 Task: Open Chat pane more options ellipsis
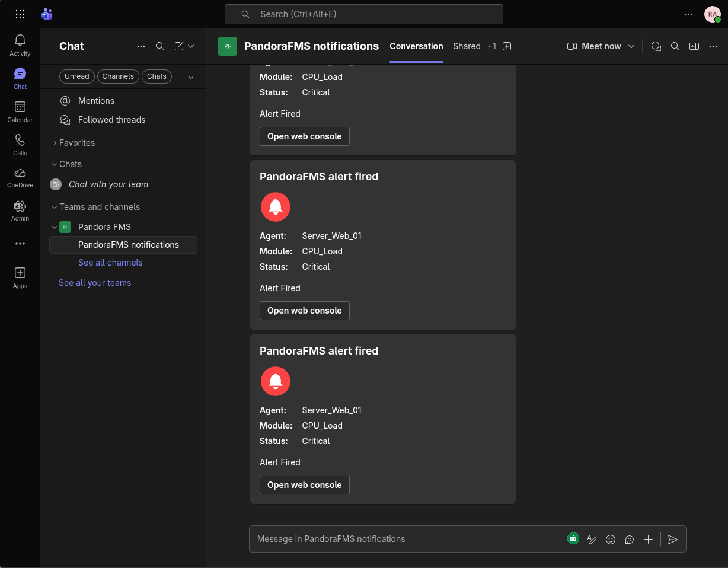141,46
